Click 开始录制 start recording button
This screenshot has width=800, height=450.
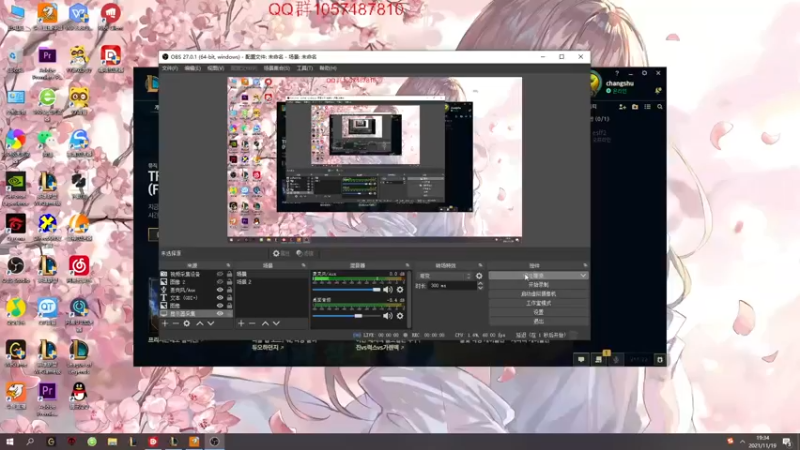pos(538,285)
